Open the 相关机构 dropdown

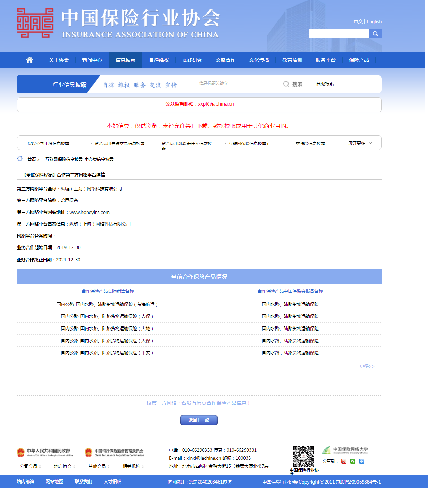pyautogui.click(x=133, y=466)
